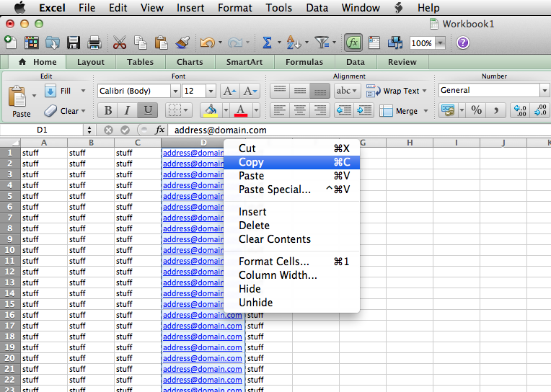Open the Apple menu
Screen dimensions: 551x392
coord(20,7)
